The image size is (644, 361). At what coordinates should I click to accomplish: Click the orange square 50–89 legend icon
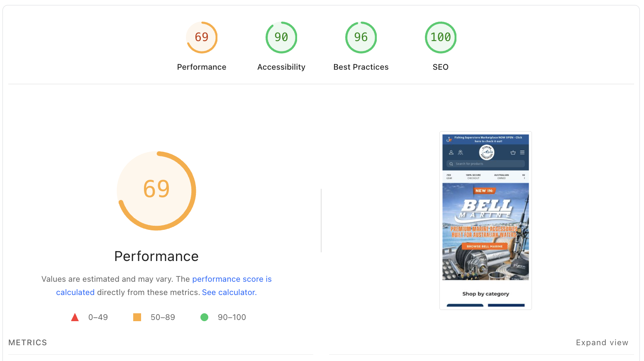pos(137,317)
